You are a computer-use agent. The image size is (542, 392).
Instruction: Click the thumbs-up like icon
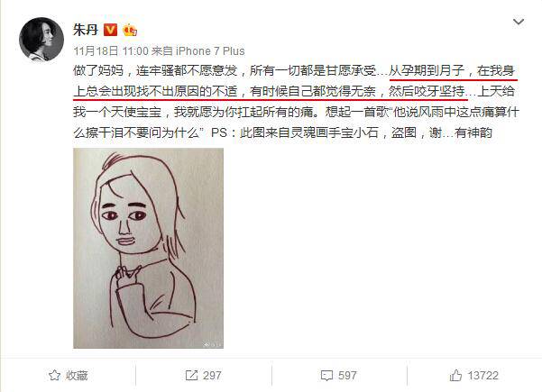click(455, 375)
